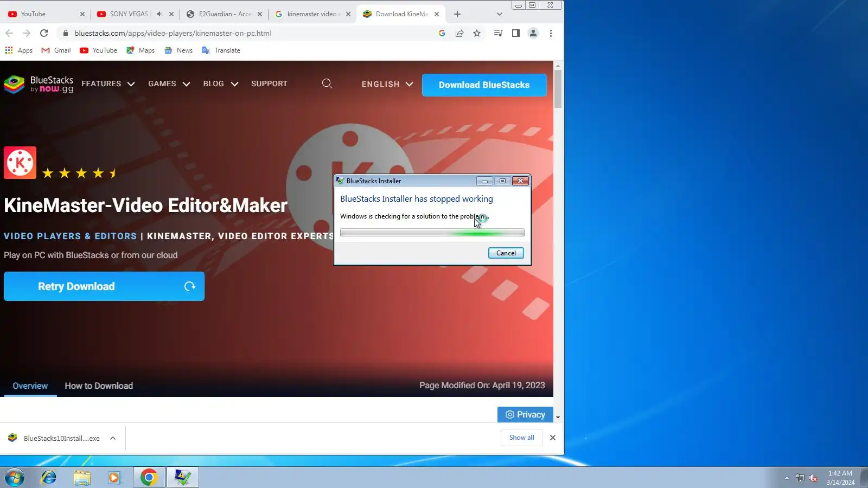Open Windows Media Player from taskbar

click(x=114, y=478)
